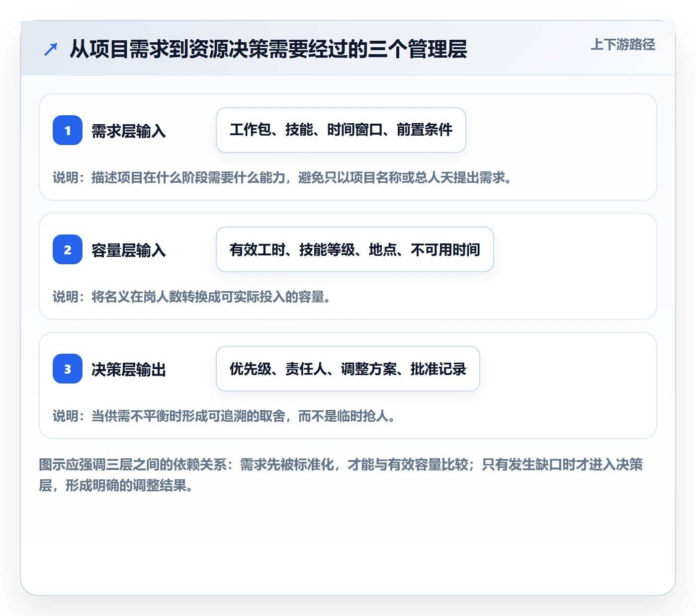Image resolution: width=696 pixels, height=616 pixels.
Task: Select the 需求层输入 layer title
Action: (x=129, y=131)
